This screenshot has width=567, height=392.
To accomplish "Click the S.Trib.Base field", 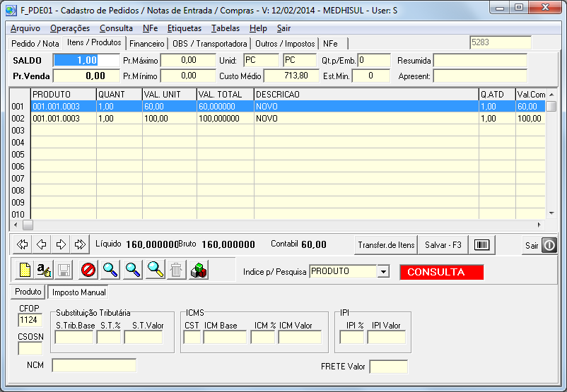I will (x=74, y=338).
